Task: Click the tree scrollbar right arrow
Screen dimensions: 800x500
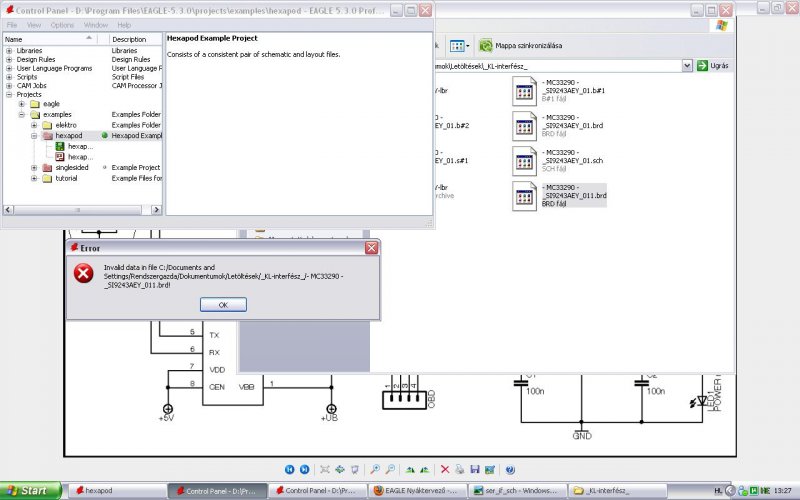Action: point(156,210)
